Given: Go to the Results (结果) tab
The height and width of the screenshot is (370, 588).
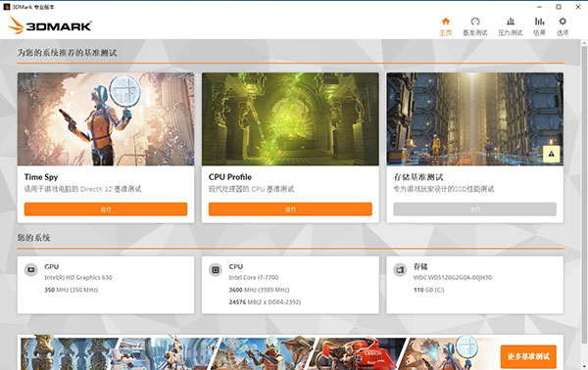Looking at the screenshot, I should tap(539, 26).
